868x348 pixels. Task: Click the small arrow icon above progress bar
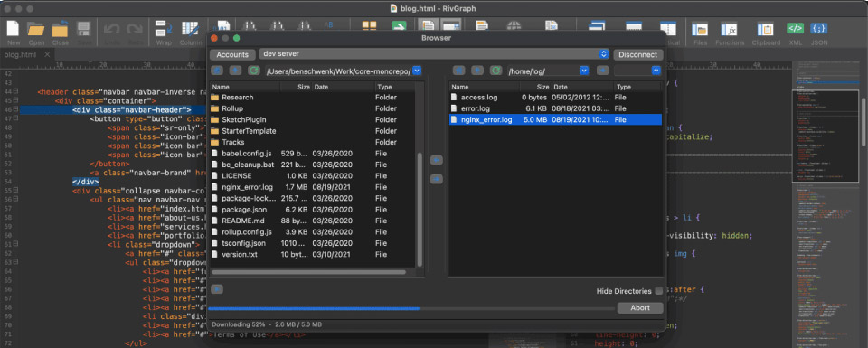pos(217,289)
